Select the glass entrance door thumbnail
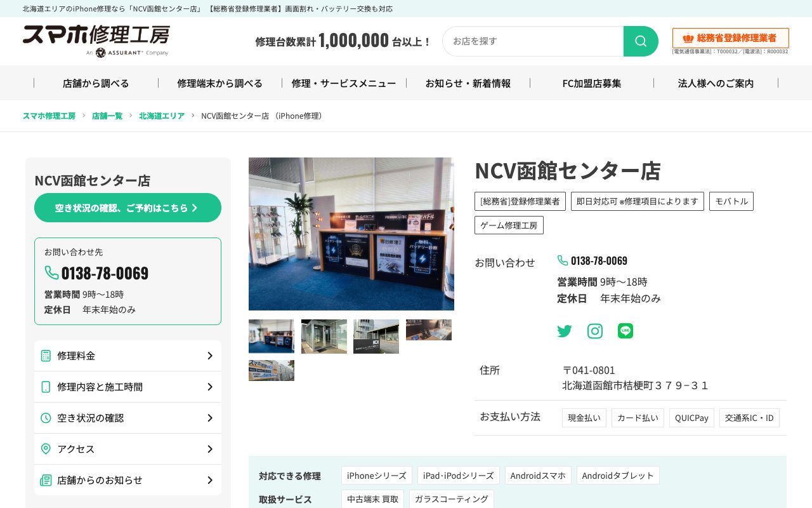812x508 pixels. 324,337
